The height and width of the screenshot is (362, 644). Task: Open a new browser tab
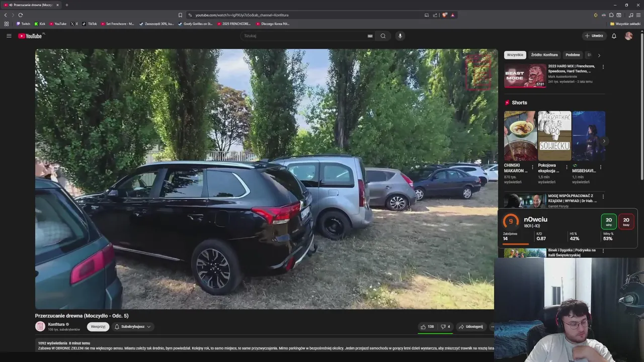point(66,5)
